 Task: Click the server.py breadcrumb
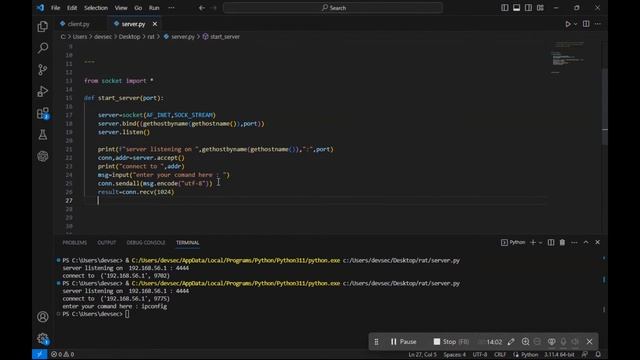[x=182, y=37]
